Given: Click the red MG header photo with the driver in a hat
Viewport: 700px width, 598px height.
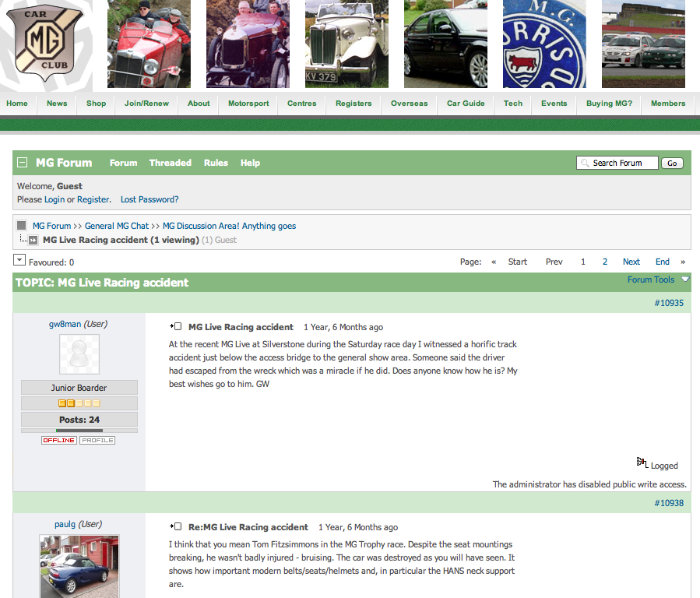Looking at the screenshot, I should click(x=149, y=44).
